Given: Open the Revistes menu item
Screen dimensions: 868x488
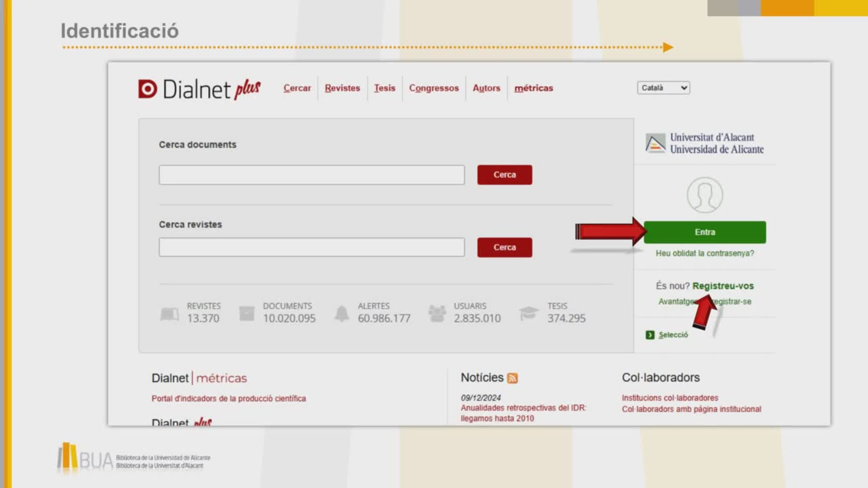Looking at the screenshot, I should (x=342, y=88).
